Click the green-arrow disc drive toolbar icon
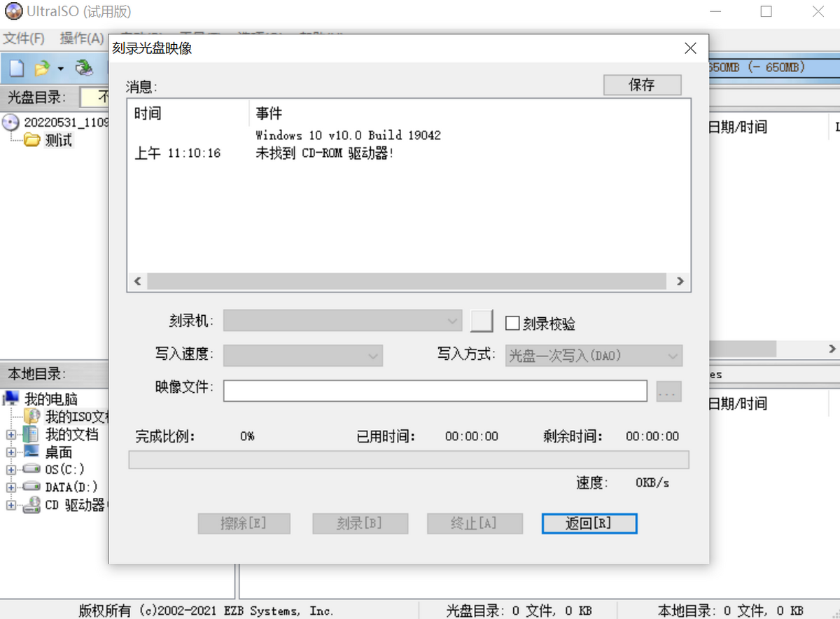The height and width of the screenshot is (619, 840). click(85, 68)
